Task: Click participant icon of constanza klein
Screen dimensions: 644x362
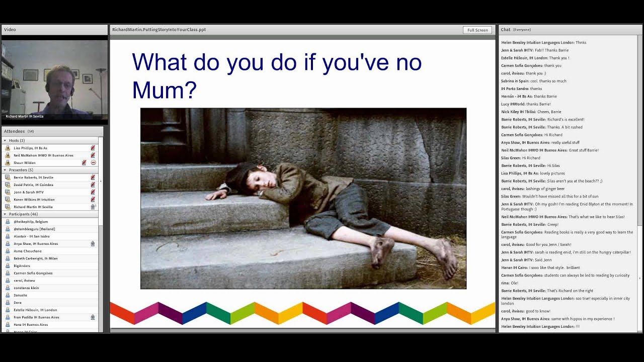Action: (8, 288)
